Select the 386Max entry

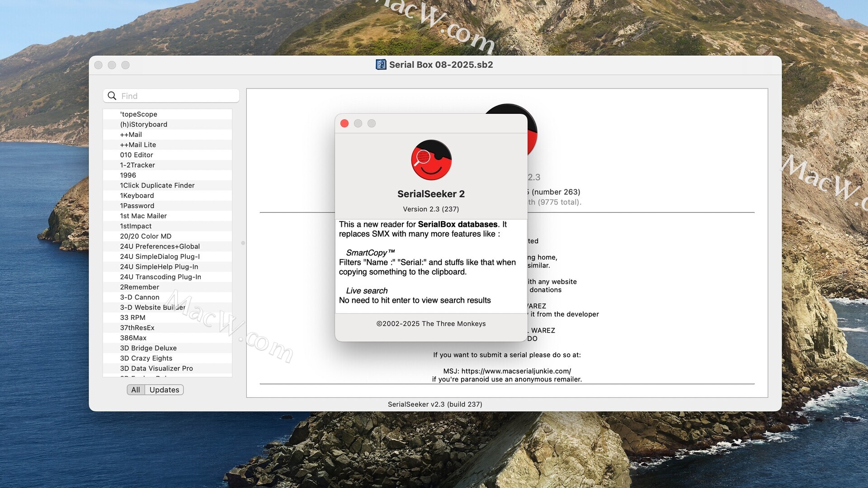[168, 338]
